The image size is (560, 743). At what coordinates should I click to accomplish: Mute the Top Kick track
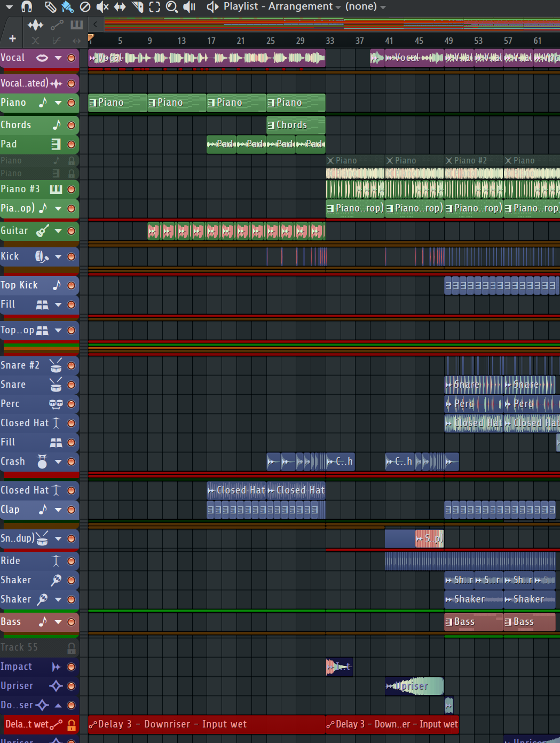[71, 285]
